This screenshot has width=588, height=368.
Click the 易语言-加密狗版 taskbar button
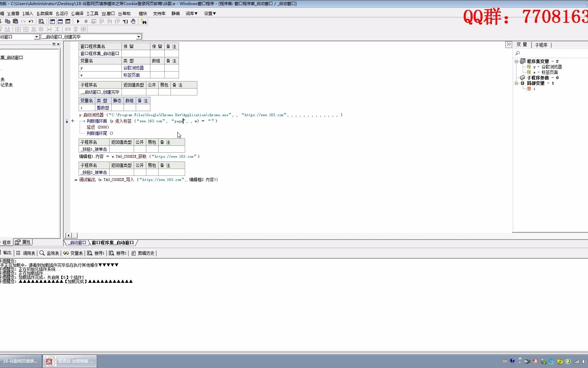point(70,361)
